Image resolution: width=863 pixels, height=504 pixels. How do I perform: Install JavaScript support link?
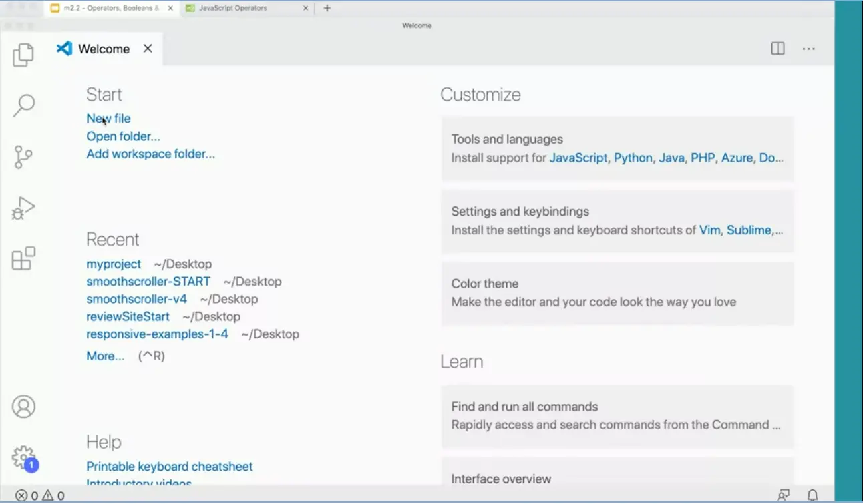click(578, 158)
